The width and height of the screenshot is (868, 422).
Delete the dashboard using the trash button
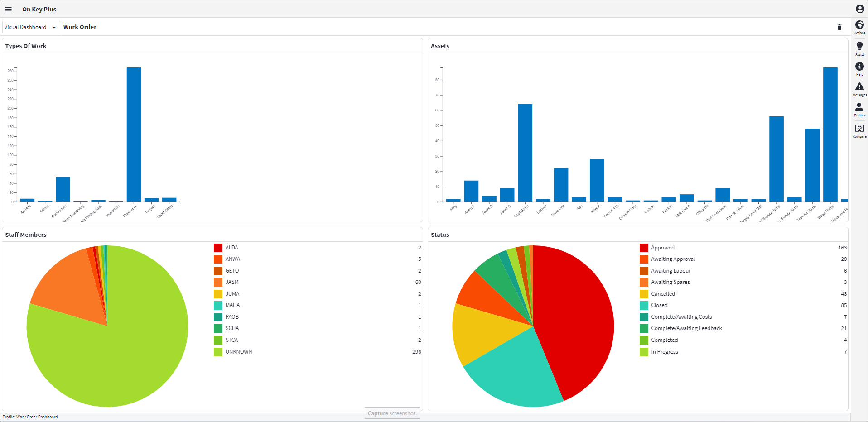[839, 27]
